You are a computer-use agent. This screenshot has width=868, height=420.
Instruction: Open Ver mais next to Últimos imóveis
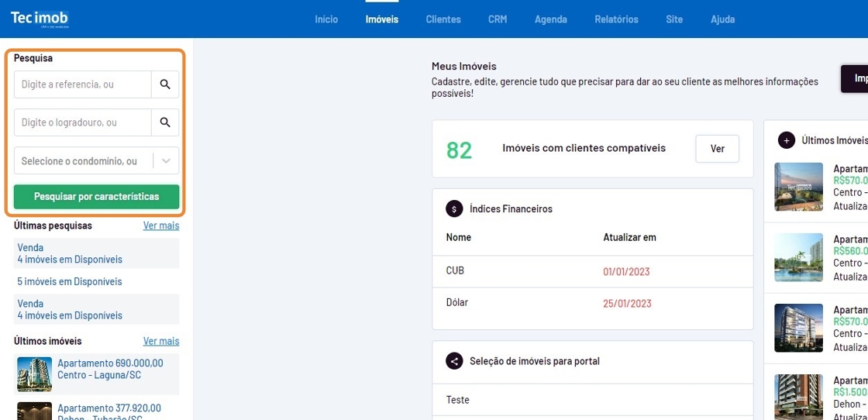point(161,341)
